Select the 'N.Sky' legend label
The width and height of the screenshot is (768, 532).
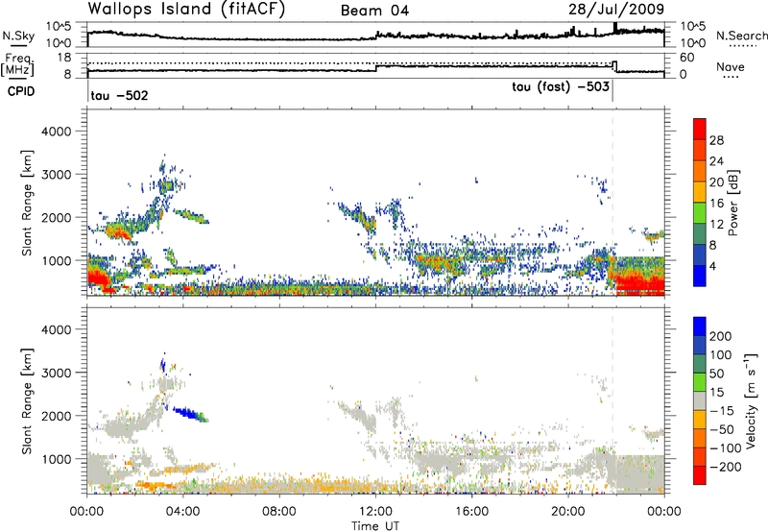click(x=18, y=36)
